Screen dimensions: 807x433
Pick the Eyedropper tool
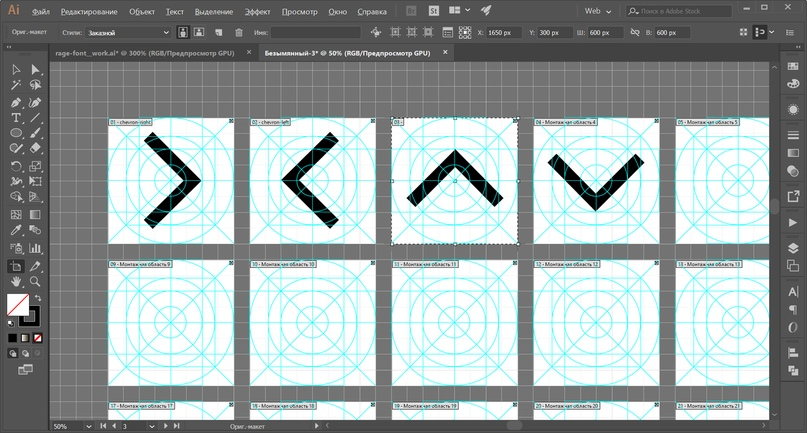tap(16, 230)
